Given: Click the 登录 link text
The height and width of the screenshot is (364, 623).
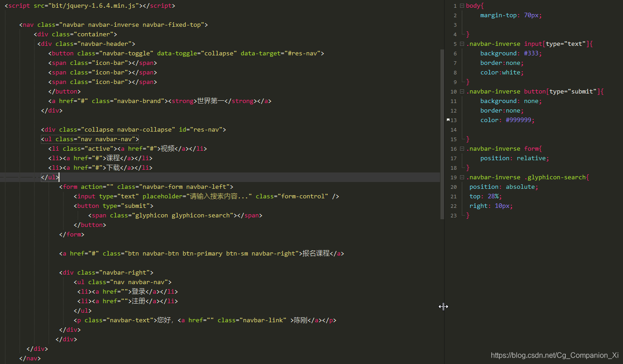Looking at the screenshot, I should click(138, 291).
